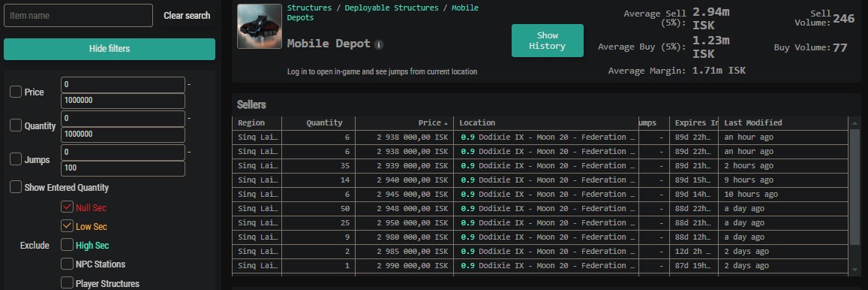This screenshot has height=290, width=868.
Task: Tick the Show Entered Quantity checkbox
Action: 16,187
